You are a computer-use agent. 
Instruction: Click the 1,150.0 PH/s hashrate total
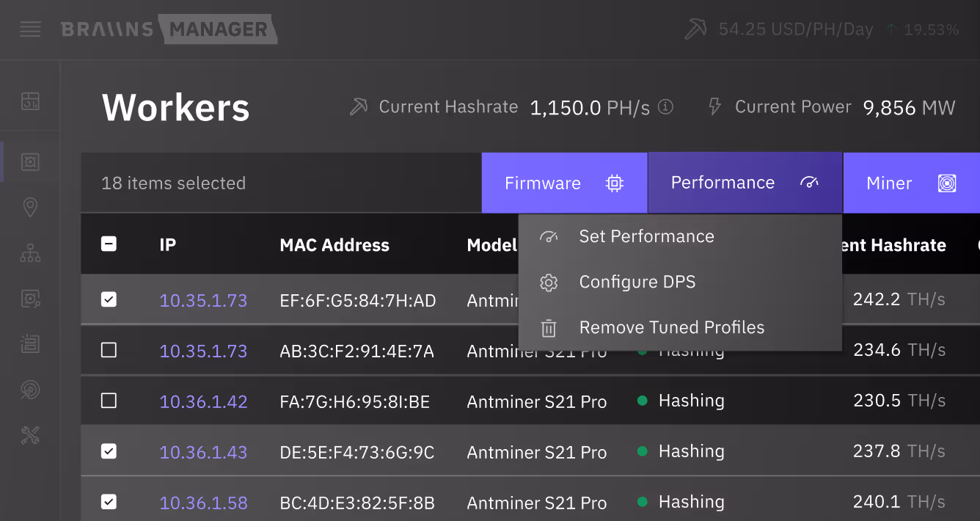[590, 108]
